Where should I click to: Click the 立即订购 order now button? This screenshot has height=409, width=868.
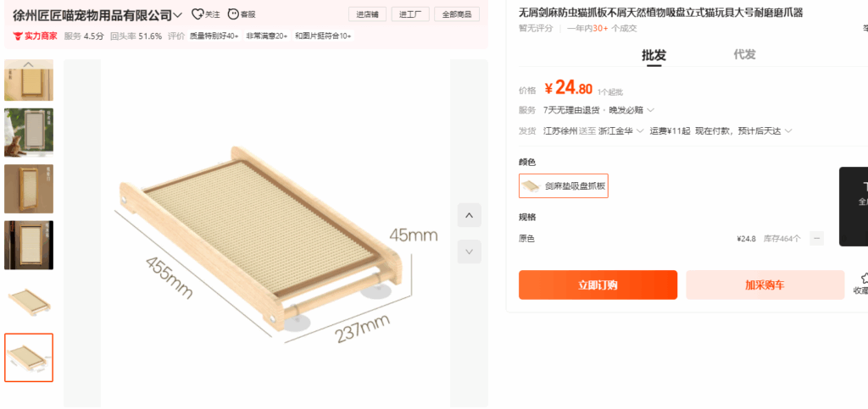pyautogui.click(x=598, y=285)
